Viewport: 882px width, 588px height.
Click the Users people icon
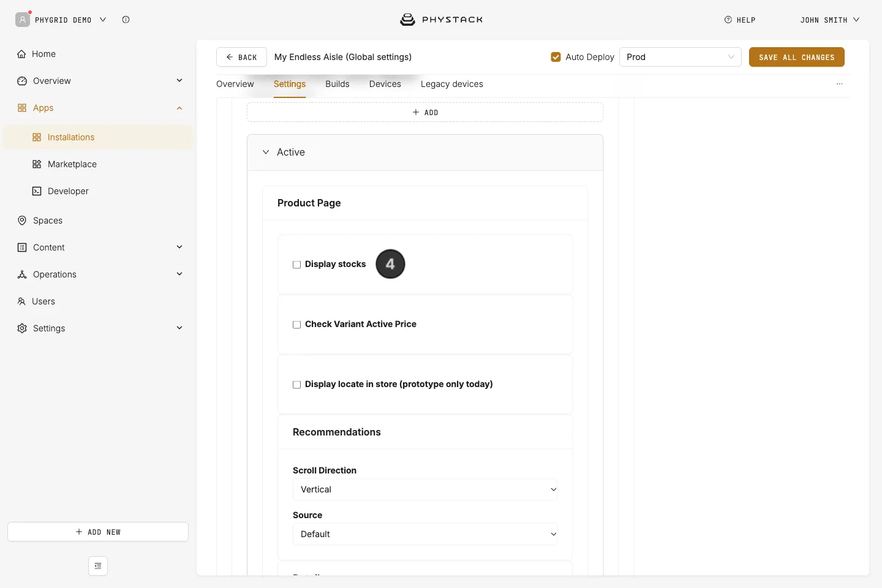tap(21, 301)
